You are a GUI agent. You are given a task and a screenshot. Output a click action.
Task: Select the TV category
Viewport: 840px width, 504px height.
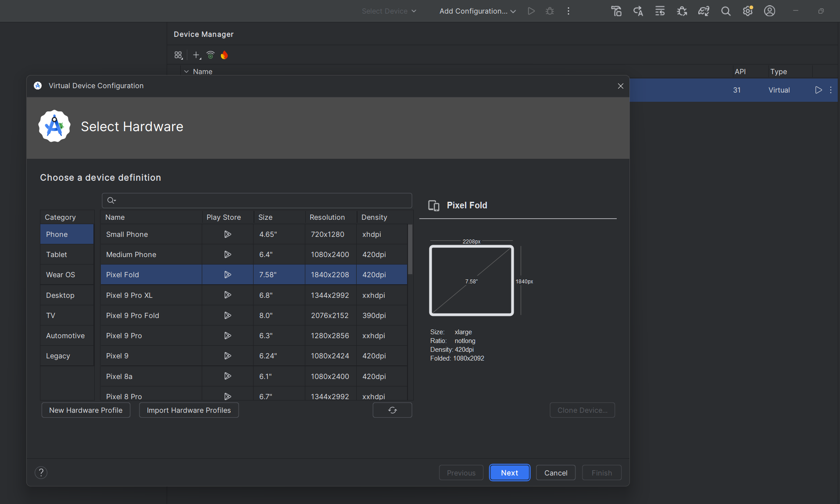pos(67,315)
